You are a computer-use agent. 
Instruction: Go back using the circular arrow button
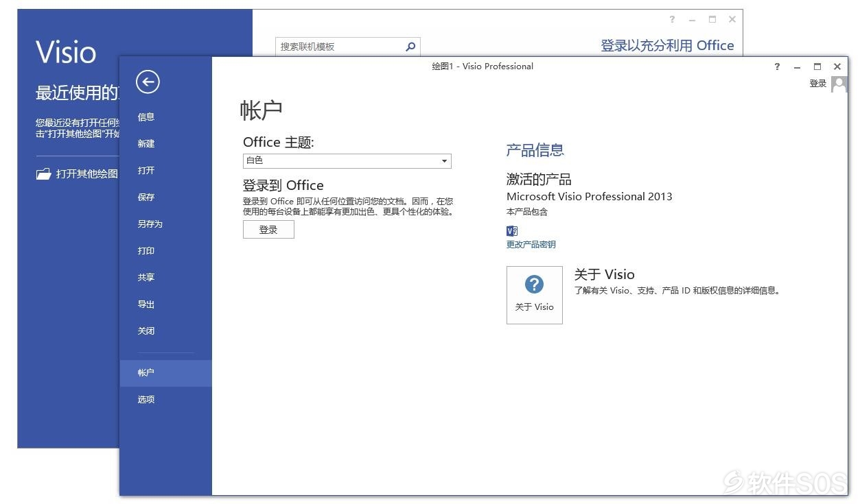(148, 82)
